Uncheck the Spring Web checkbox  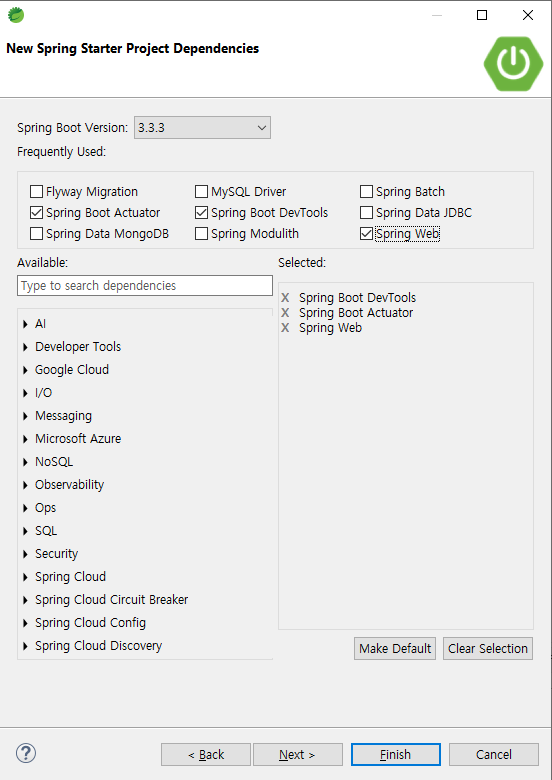coord(367,233)
